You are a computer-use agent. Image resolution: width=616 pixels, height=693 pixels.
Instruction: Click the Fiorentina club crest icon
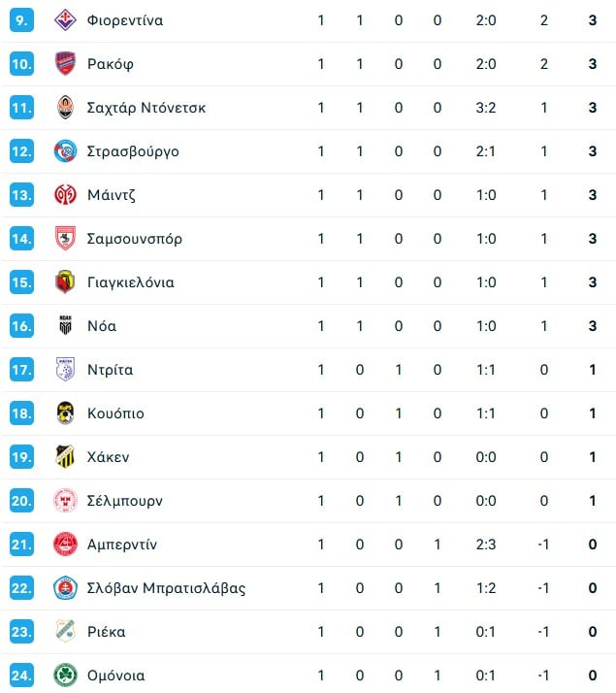(65, 20)
